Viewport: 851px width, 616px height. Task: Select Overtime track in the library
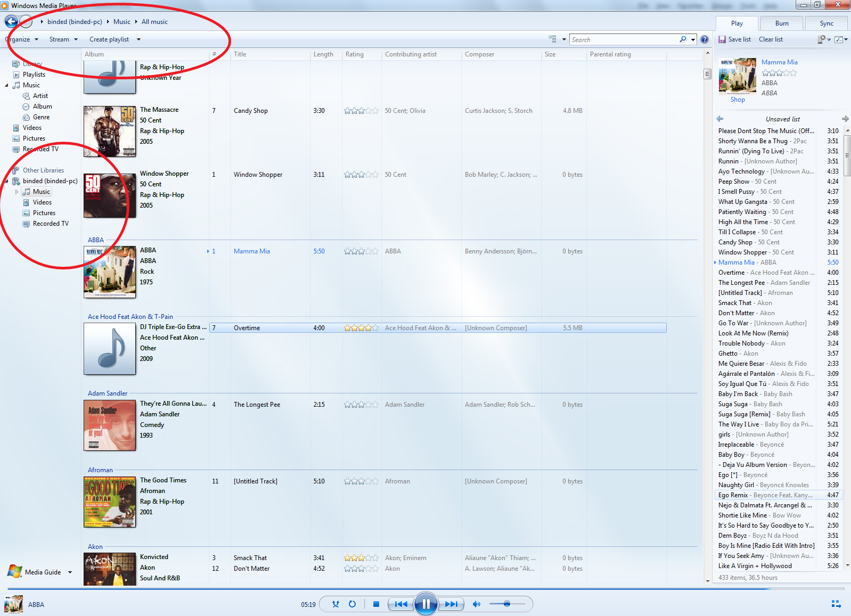[x=438, y=328]
